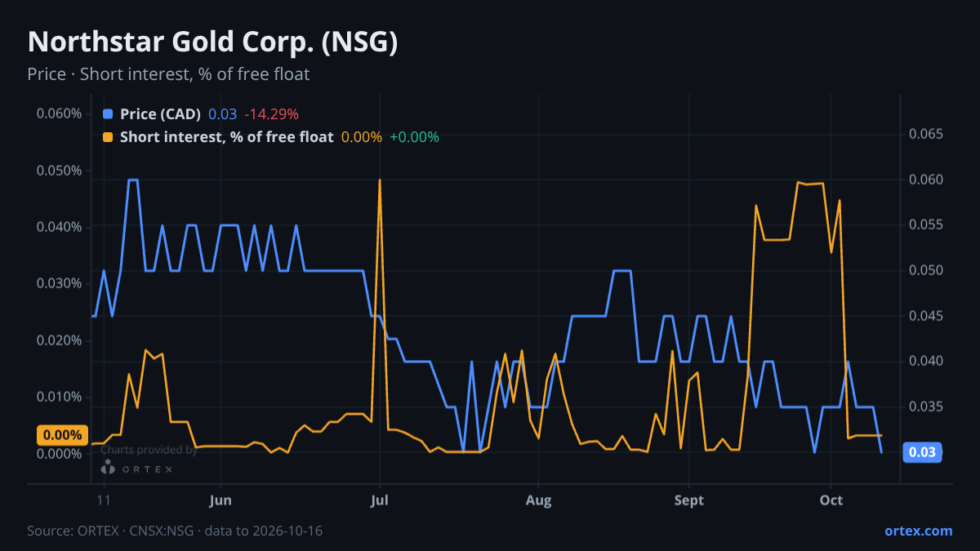The image size is (980, 551).
Task: Click the blue Price (CAD) legend swatch
Action: [108, 114]
